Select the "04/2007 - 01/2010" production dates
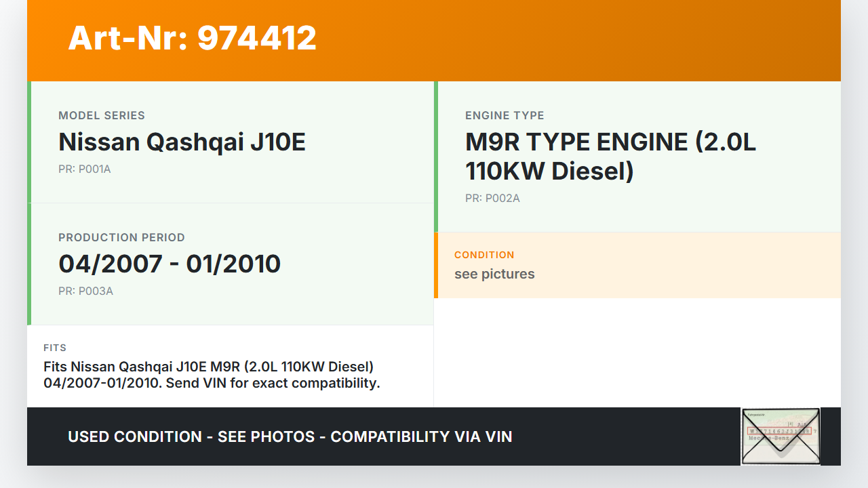 tap(170, 264)
